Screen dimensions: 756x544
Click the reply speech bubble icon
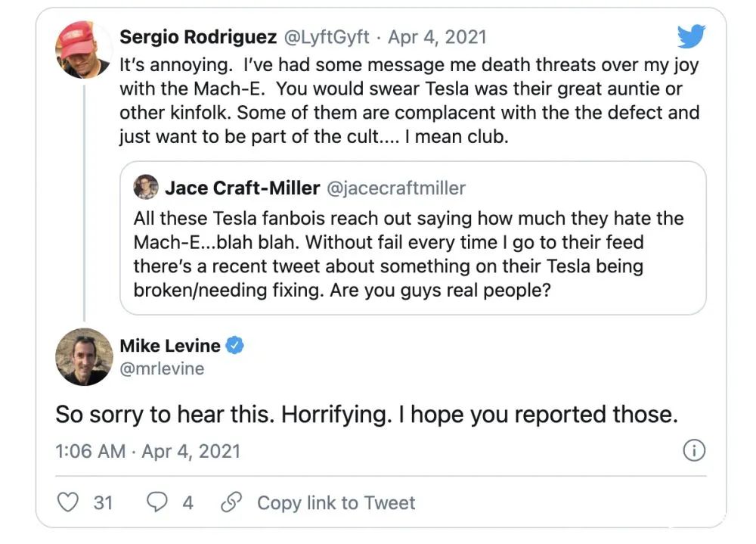157,502
